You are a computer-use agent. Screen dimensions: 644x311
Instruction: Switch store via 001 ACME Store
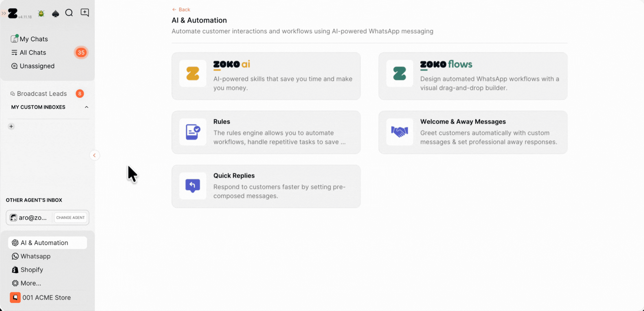(x=47, y=298)
